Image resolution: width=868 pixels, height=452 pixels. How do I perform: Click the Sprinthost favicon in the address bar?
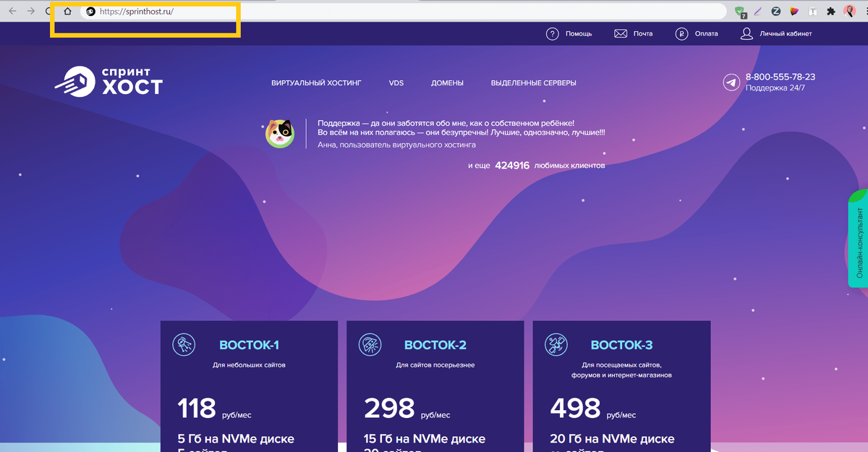tap(90, 12)
